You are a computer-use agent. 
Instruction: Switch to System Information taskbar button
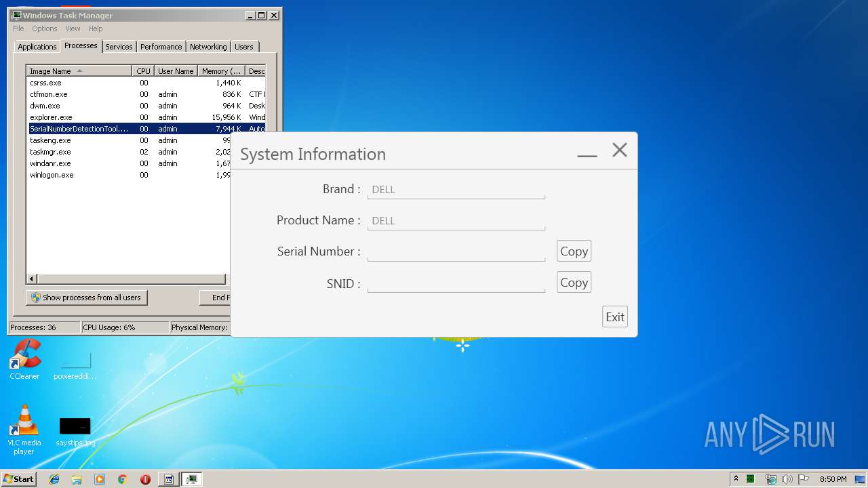[169, 479]
